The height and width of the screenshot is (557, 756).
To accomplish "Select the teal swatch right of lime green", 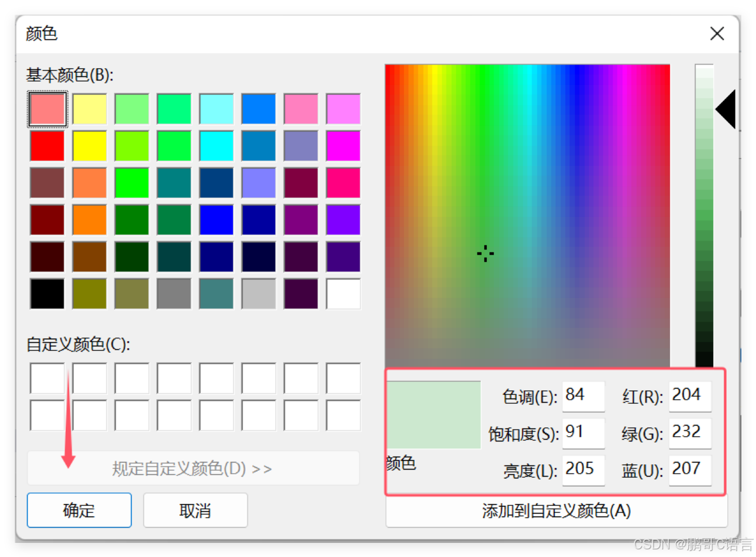I will (174, 183).
